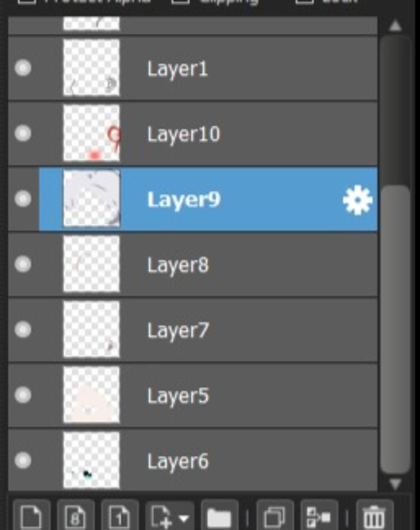420x530 pixels.
Task: Delete the selected layer with trash icon
Action: pos(374,516)
